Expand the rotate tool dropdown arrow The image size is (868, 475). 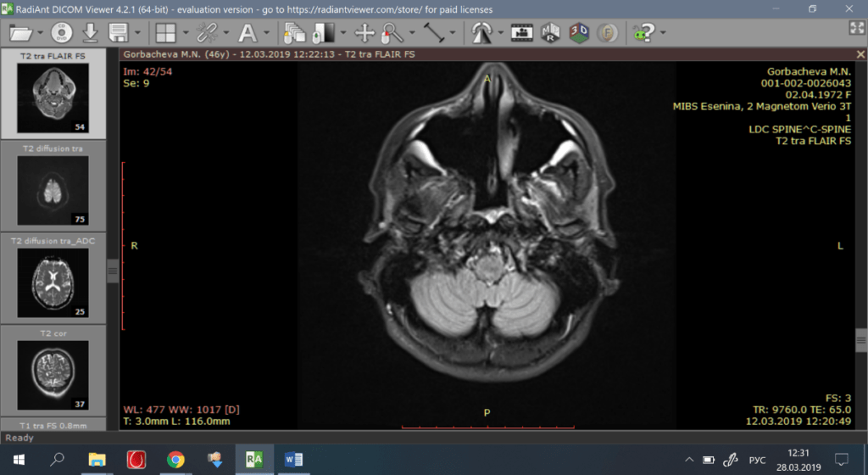pos(500,33)
